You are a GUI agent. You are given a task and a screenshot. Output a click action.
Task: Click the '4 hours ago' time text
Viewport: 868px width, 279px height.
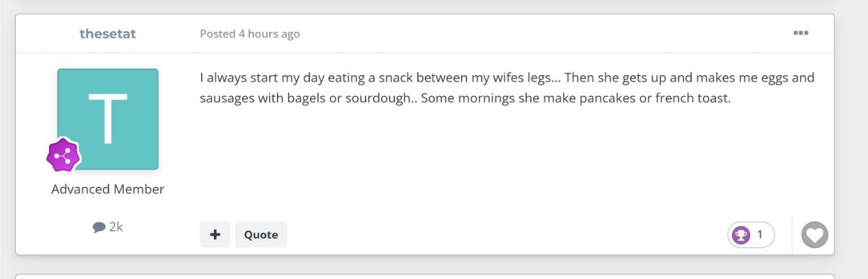point(269,34)
